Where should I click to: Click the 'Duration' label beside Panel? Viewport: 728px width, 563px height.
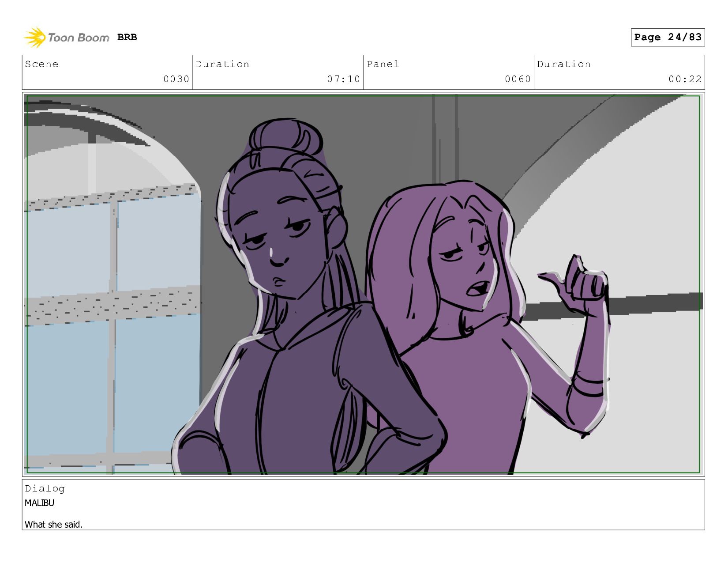coord(564,64)
